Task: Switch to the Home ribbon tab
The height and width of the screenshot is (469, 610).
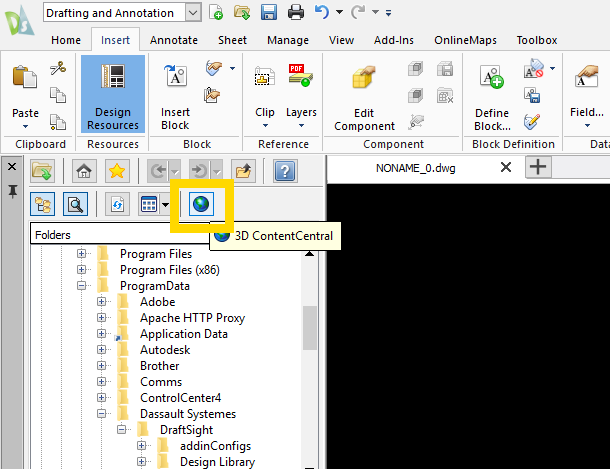Action: [66, 40]
